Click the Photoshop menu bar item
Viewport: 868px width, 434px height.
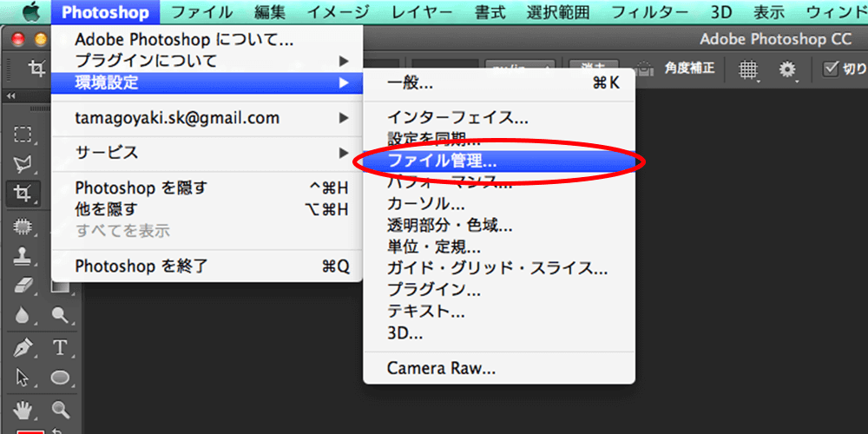[105, 11]
